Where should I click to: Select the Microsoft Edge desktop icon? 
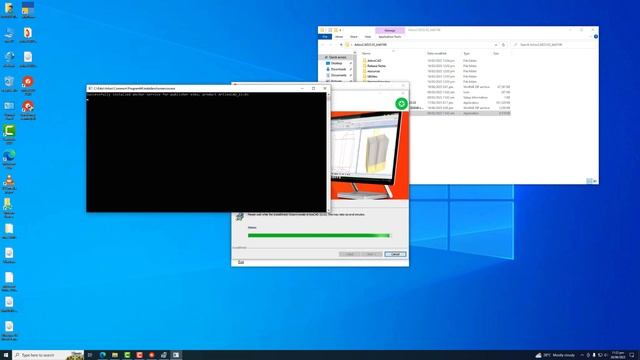tap(9, 159)
